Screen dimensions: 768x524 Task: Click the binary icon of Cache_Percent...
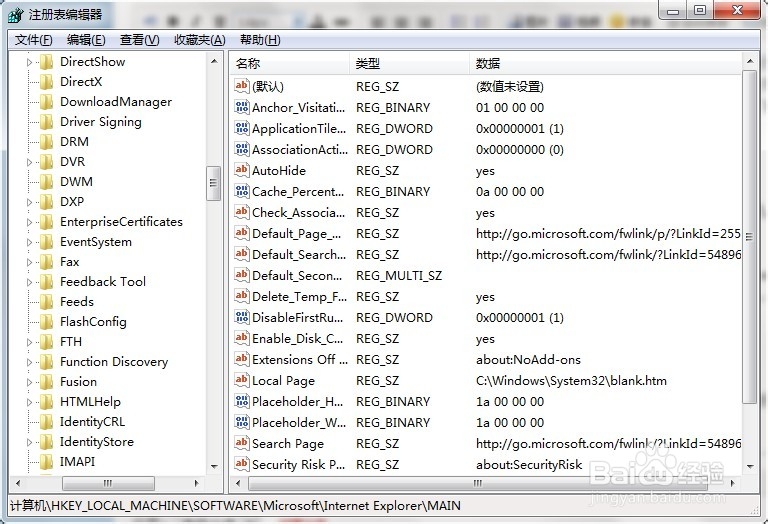242,191
